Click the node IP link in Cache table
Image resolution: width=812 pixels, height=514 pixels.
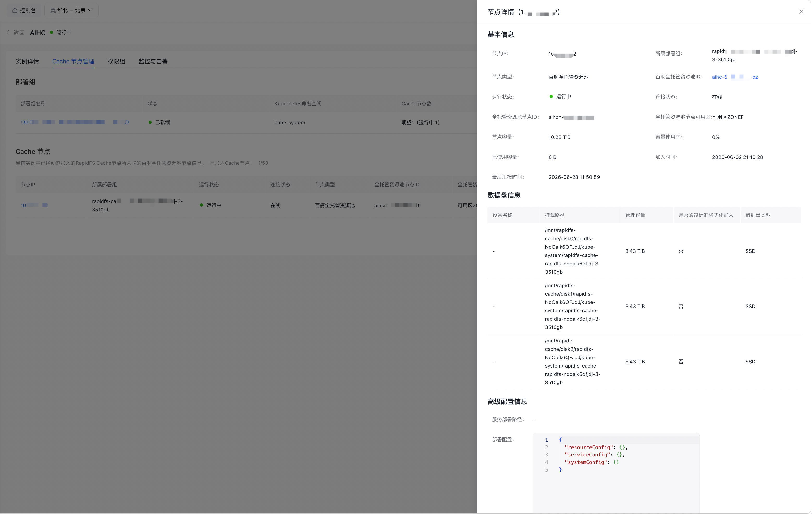click(34, 205)
